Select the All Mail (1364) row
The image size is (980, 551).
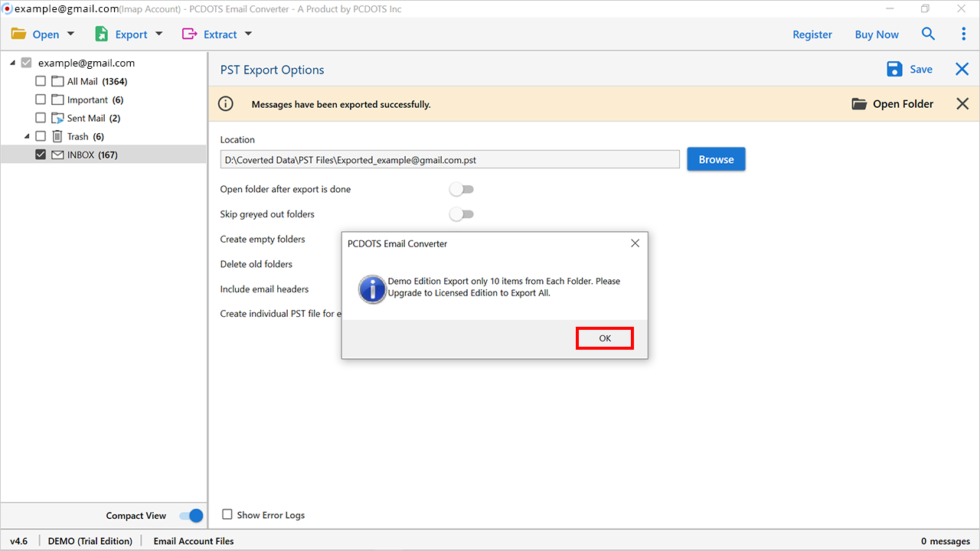[103, 81]
